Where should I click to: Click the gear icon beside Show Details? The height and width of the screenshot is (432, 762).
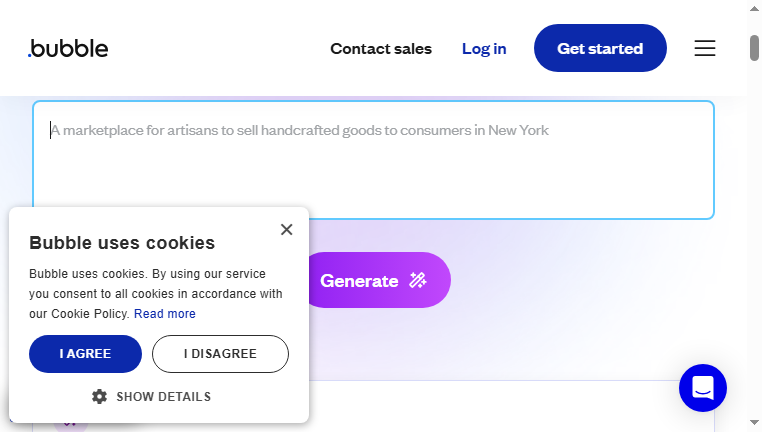tap(99, 397)
